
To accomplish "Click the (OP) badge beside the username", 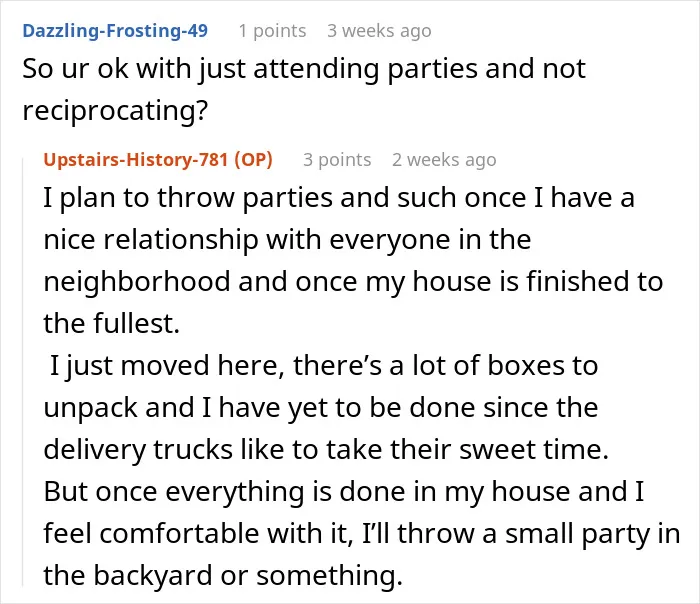I will pos(254,159).
